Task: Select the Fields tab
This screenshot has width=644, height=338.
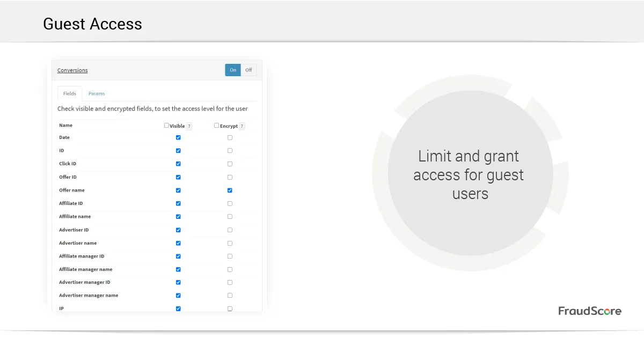Action: (70, 94)
